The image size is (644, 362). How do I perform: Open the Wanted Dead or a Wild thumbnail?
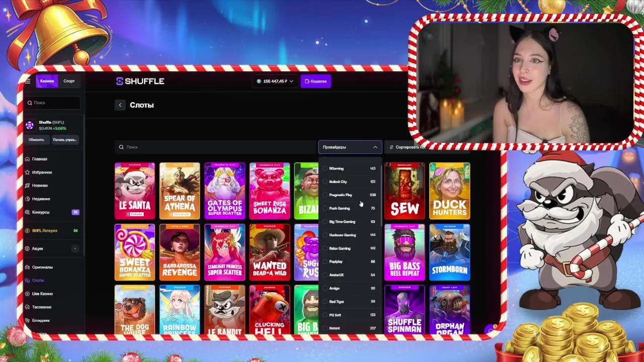click(x=270, y=252)
